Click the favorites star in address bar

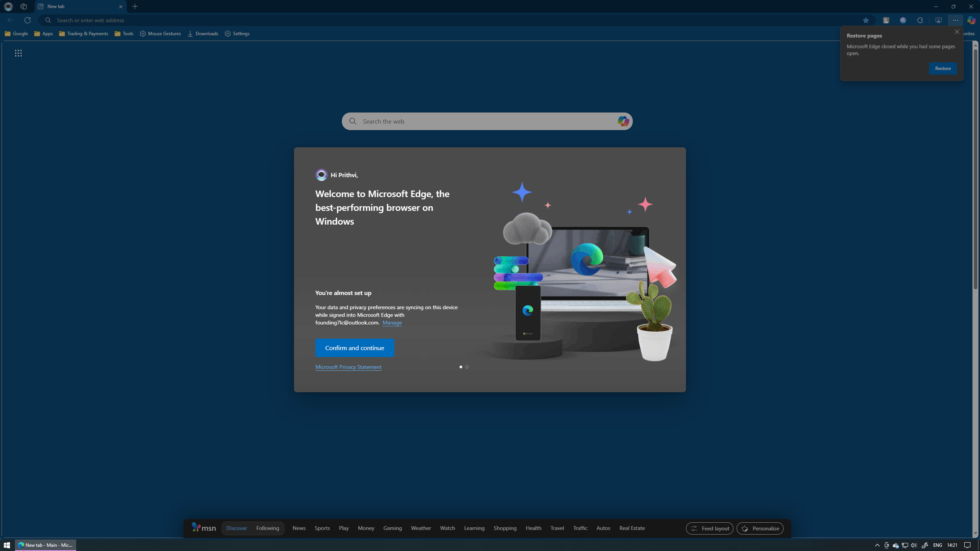pyautogui.click(x=866, y=20)
